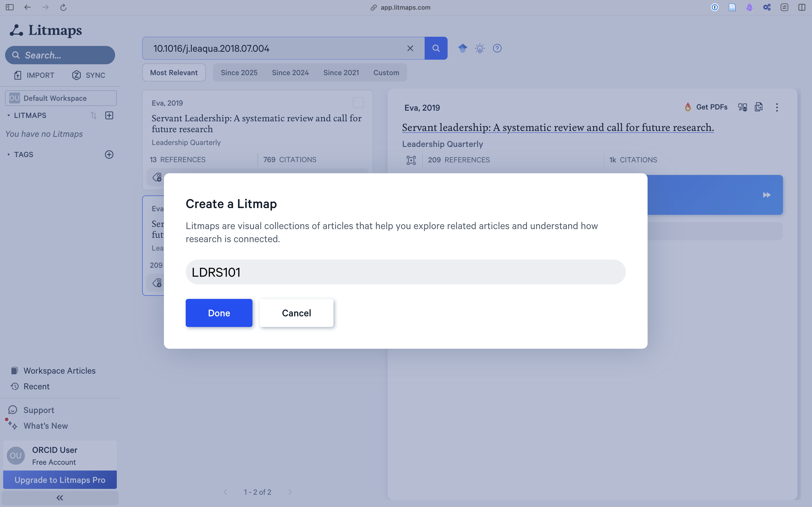Click Cancel in Create a Litmap dialog
The height and width of the screenshot is (507, 812).
click(296, 313)
